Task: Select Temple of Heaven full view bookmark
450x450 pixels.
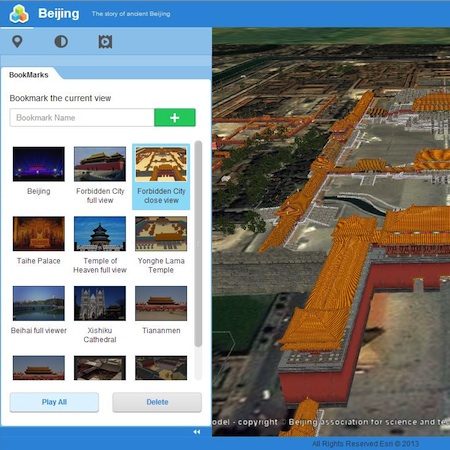Action: coord(100,234)
